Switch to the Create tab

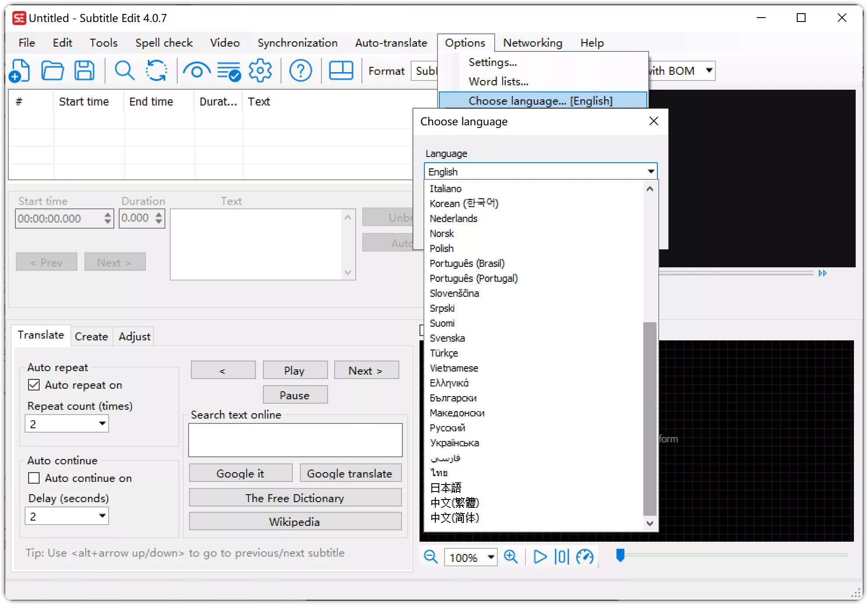click(x=91, y=336)
